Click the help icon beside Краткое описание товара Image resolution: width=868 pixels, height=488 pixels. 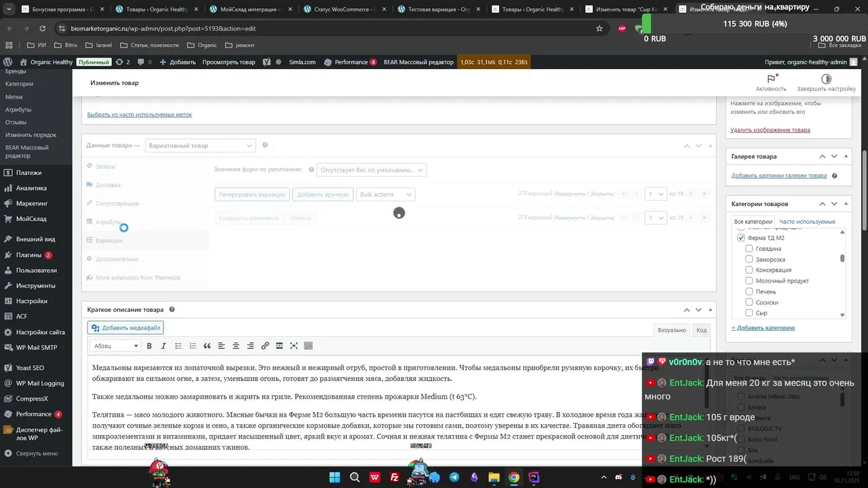pyautogui.click(x=172, y=310)
